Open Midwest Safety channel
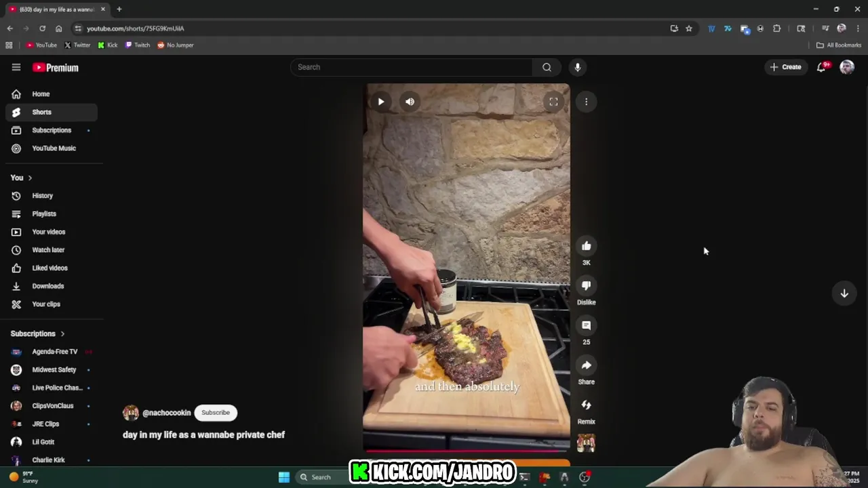The width and height of the screenshot is (868, 488). coord(52,370)
